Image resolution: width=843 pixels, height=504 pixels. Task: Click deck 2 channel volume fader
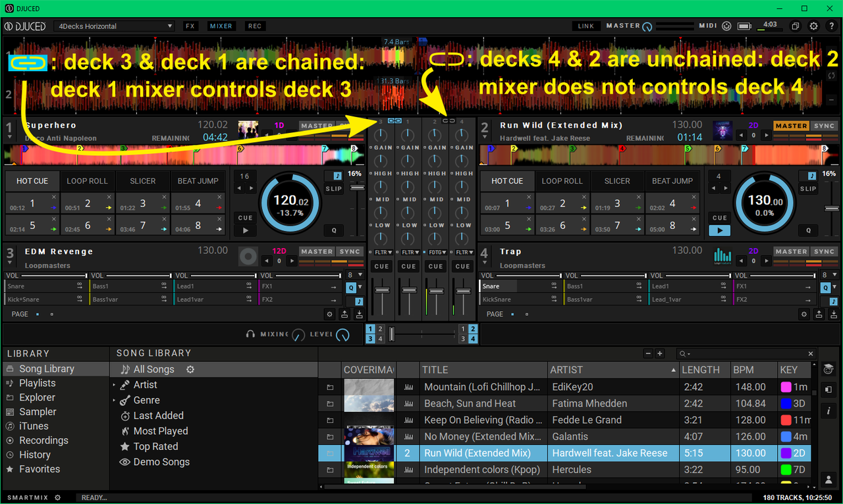(435, 290)
